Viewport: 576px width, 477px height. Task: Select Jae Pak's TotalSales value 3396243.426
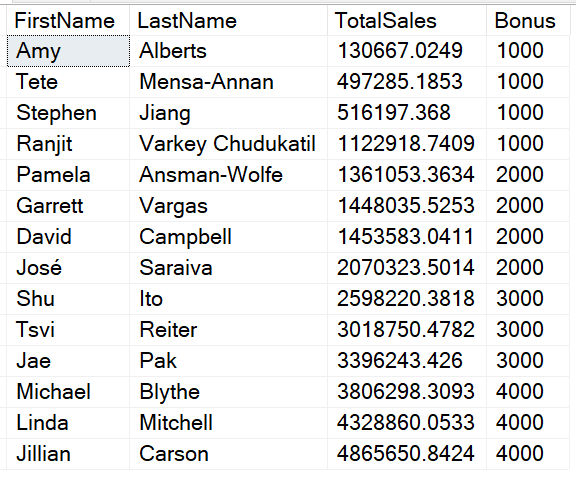point(407,361)
